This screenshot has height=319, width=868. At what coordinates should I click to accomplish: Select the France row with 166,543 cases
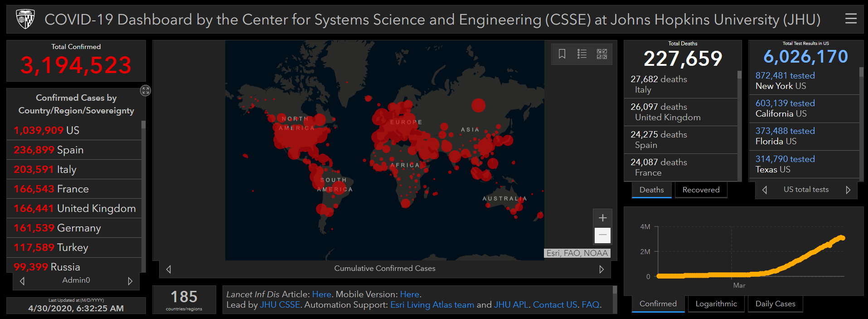click(74, 189)
